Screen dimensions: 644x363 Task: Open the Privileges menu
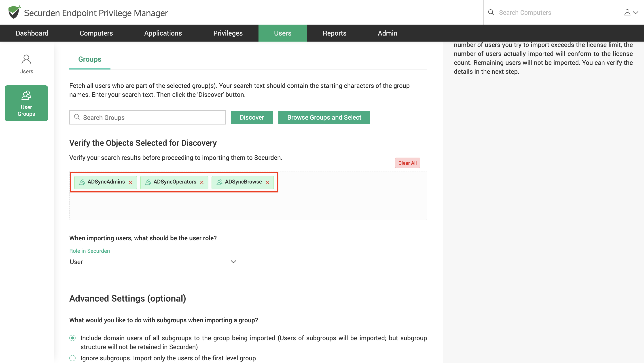[228, 33]
